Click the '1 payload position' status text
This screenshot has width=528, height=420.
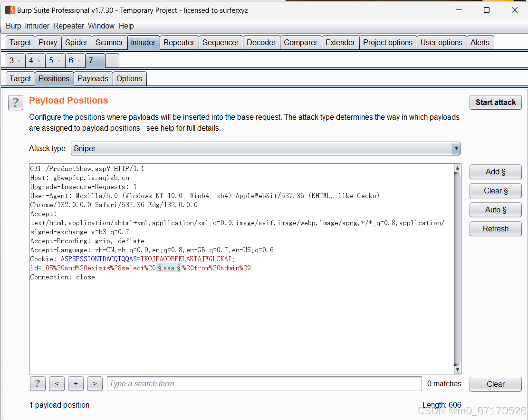59,405
